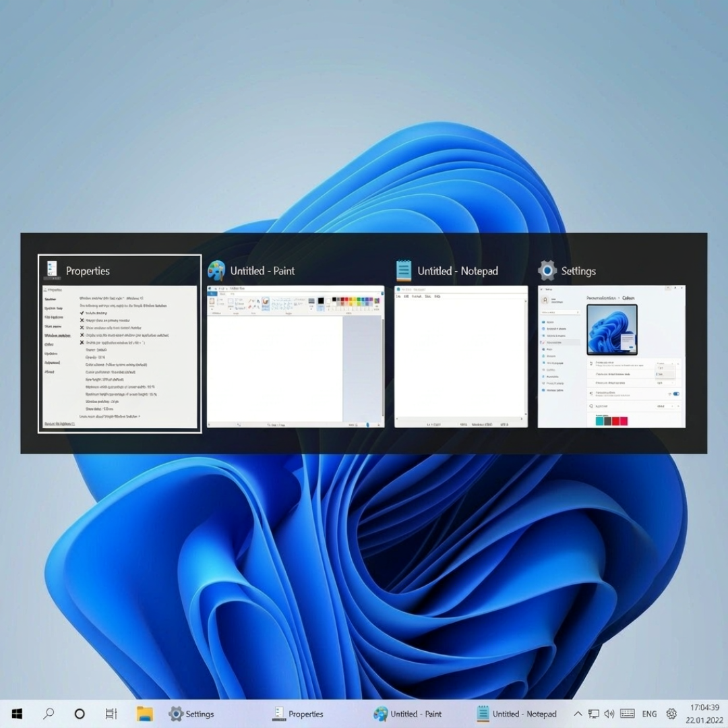This screenshot has width=728, height=728.
Task: Open the touch keyboard tray icon
Action: (628, 714)
